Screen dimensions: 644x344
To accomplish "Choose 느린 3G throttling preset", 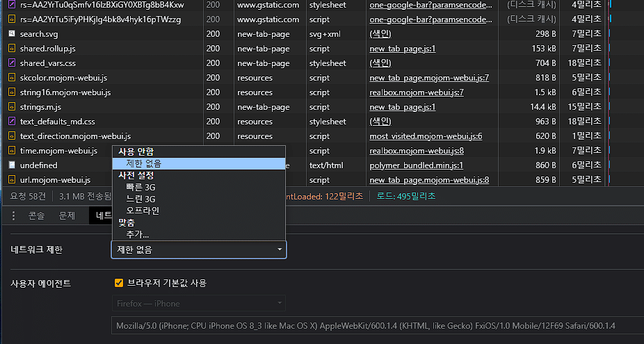I will pos(140,199).
